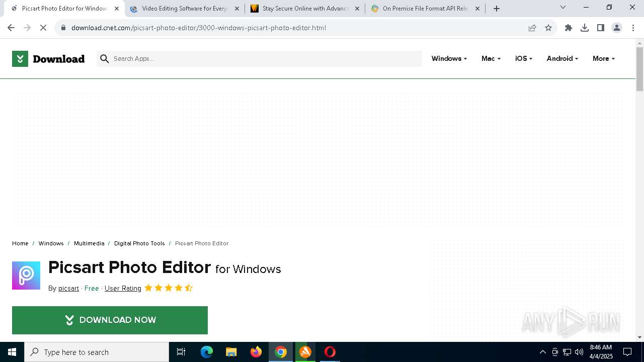This screenshot has height=362, width=644.
Task: Click the taskbar search box
Action: [x=97, y=352]
